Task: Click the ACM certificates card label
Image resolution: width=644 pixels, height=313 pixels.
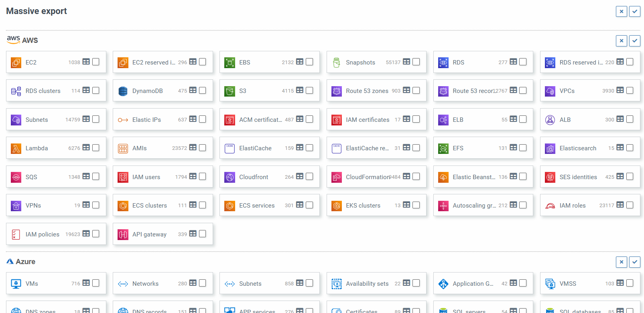Action: 261,120
